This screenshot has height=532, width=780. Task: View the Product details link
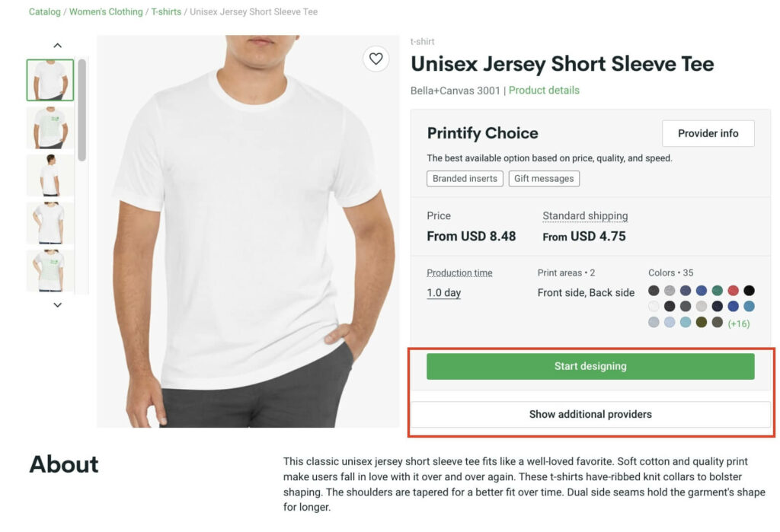tap(543, 90)
